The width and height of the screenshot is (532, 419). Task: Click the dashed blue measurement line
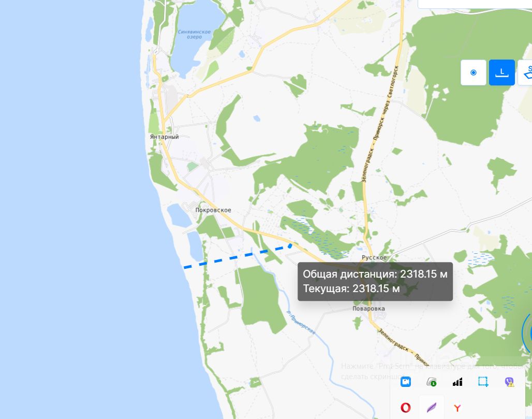pos(237,257)
